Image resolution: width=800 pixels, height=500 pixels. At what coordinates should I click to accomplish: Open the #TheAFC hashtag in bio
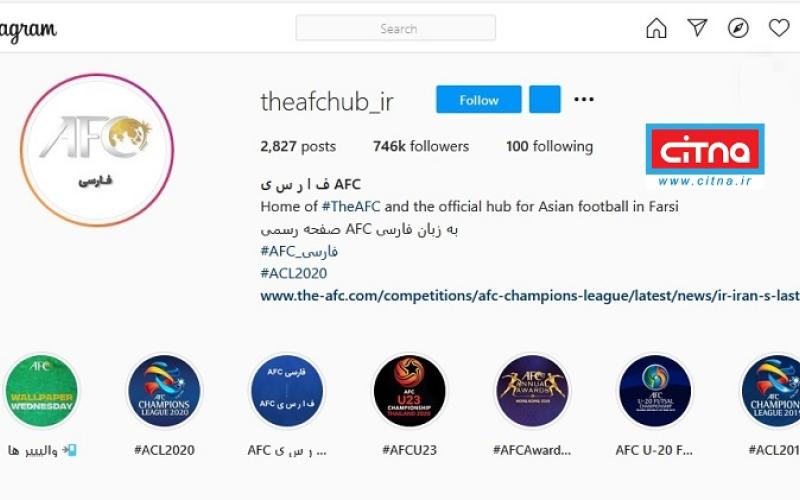tap(351, 207)
